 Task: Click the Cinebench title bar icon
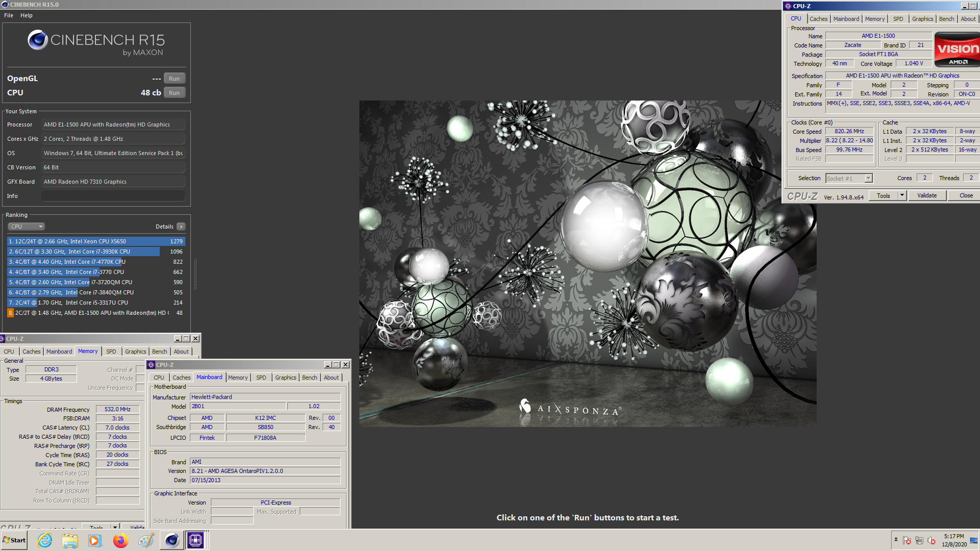tap(5, 5)
